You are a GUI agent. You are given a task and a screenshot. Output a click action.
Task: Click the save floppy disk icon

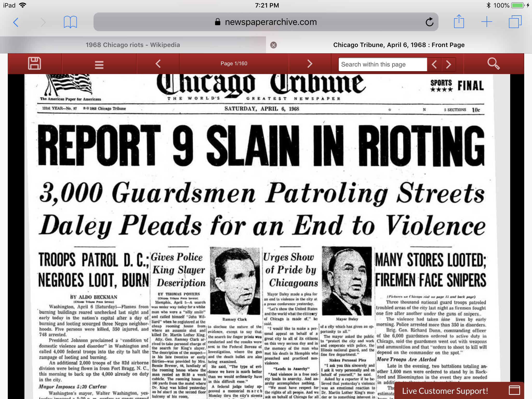coord(35,64)
